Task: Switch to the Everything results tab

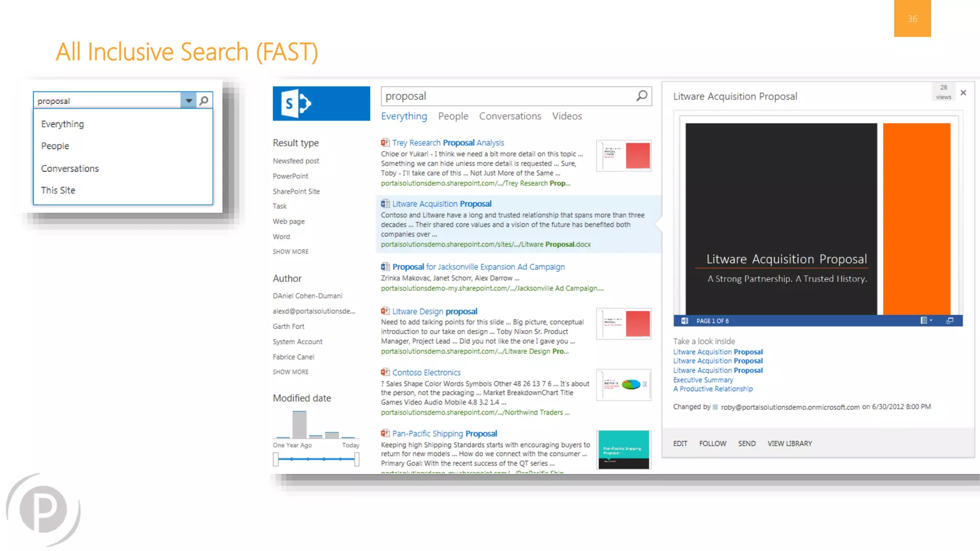Action: pyautogui.click(x=404, y=116)
